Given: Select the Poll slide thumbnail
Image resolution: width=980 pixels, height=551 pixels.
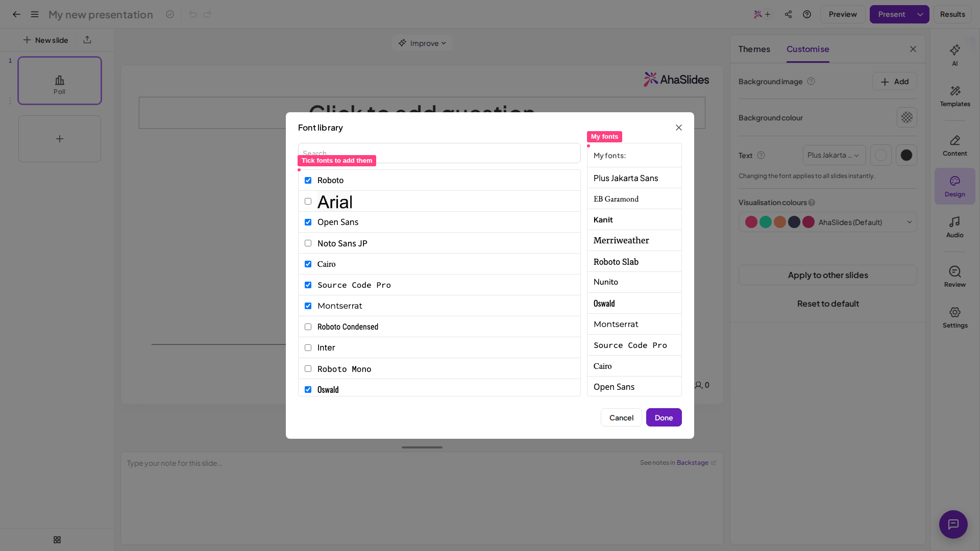Looking at the screenshot, I should click(60, 81).
